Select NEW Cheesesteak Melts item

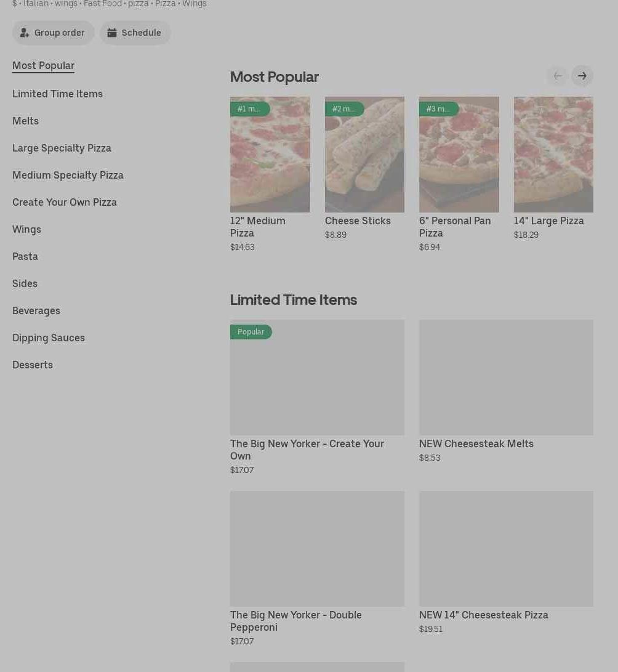tap(506, 378)
